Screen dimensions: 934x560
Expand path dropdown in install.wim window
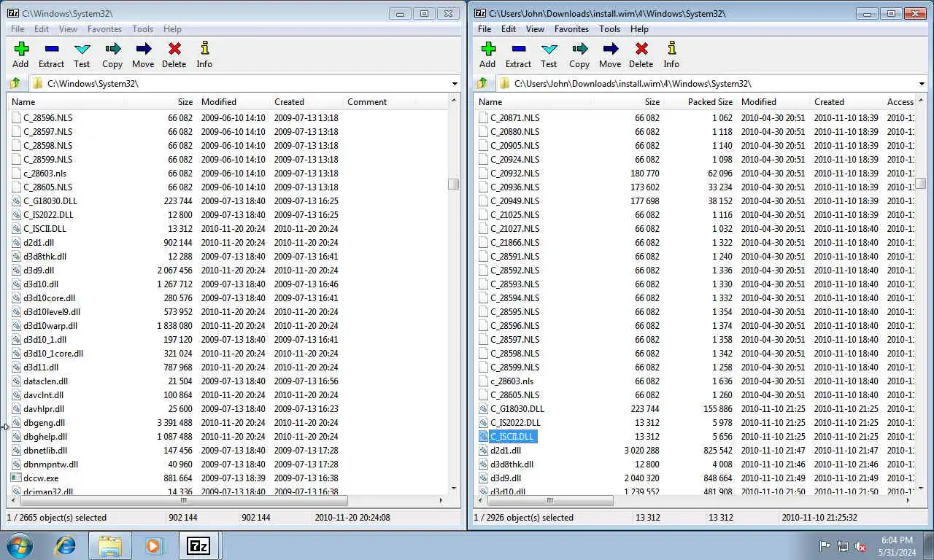(922, 84)
